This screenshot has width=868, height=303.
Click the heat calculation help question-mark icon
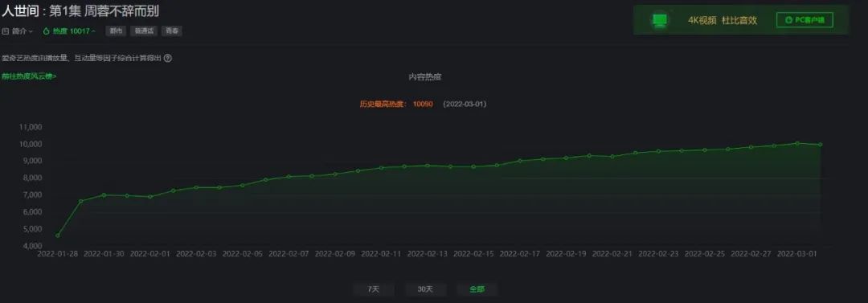point(168,58)
